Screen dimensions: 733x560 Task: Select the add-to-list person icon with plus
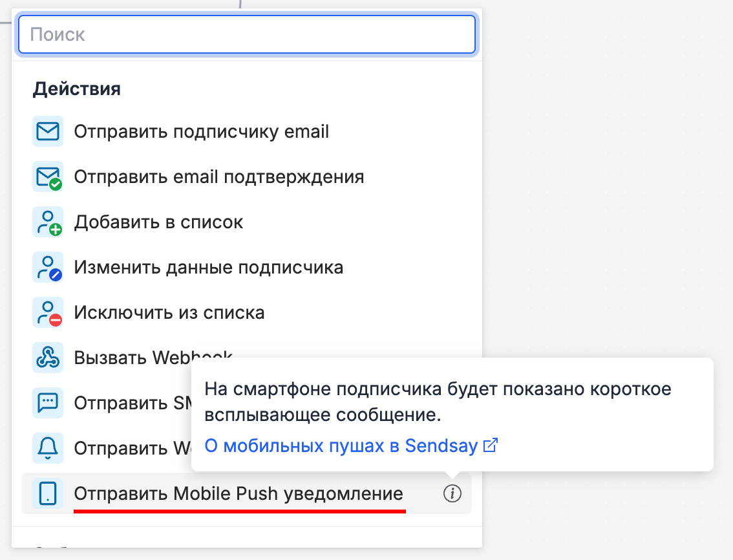[47, 222]
